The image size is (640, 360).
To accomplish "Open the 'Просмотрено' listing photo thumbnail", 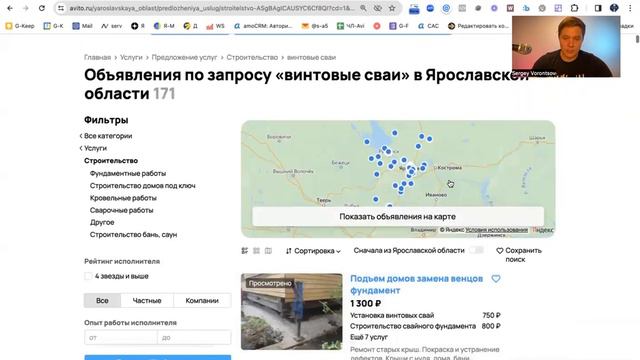I will click(291, 311).
